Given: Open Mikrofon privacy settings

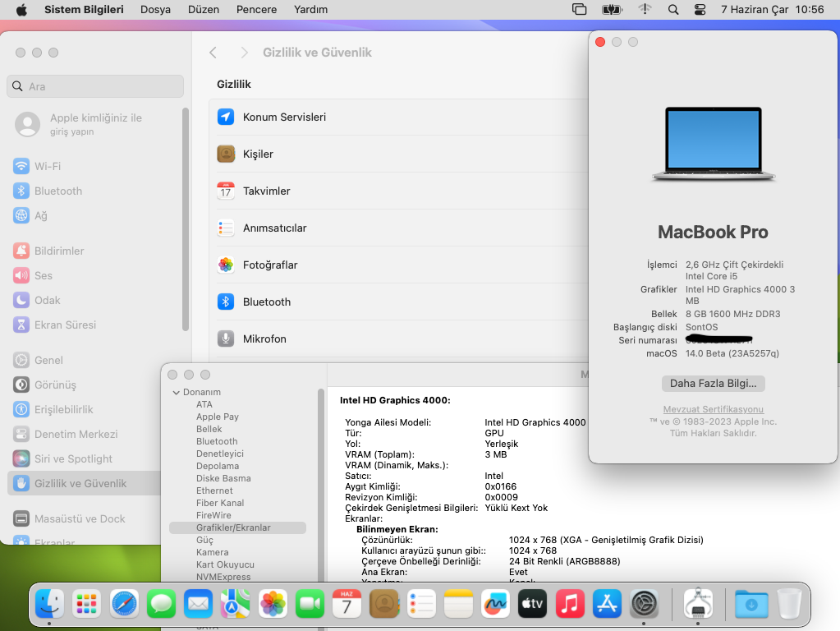Looking at the screenshot, I should (x=264, y=339).
